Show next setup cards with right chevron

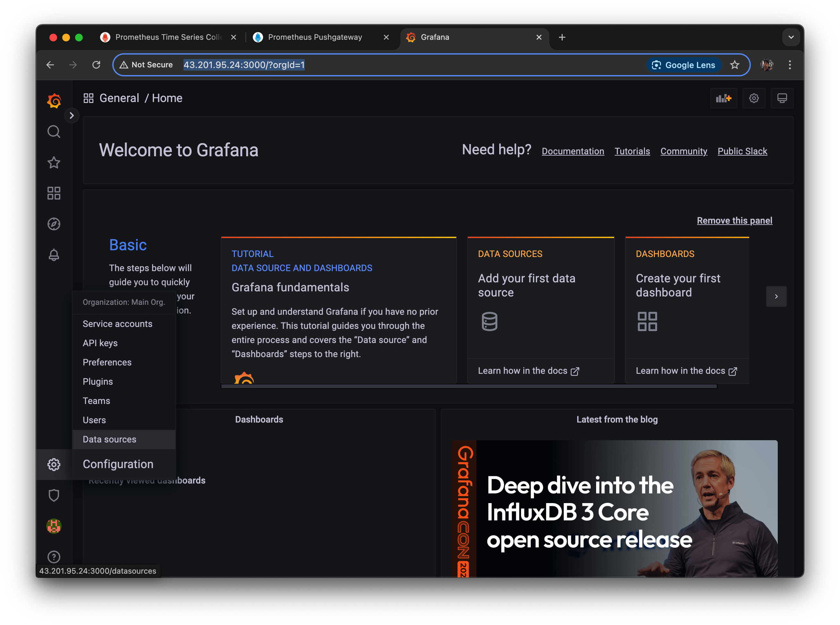click(x=776, y=296)
